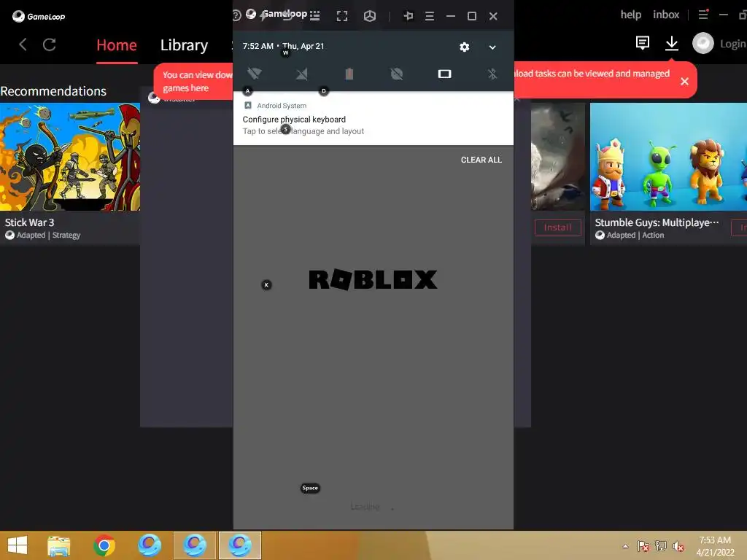
Task: Launch Chrome from the taskbar
Action: [104, 545]
